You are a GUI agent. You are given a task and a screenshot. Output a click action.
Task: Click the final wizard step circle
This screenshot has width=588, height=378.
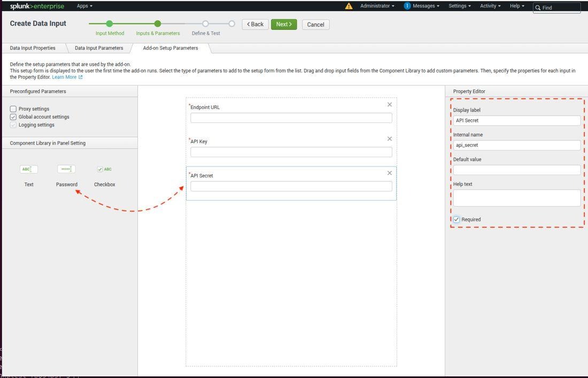click(232, 23)
